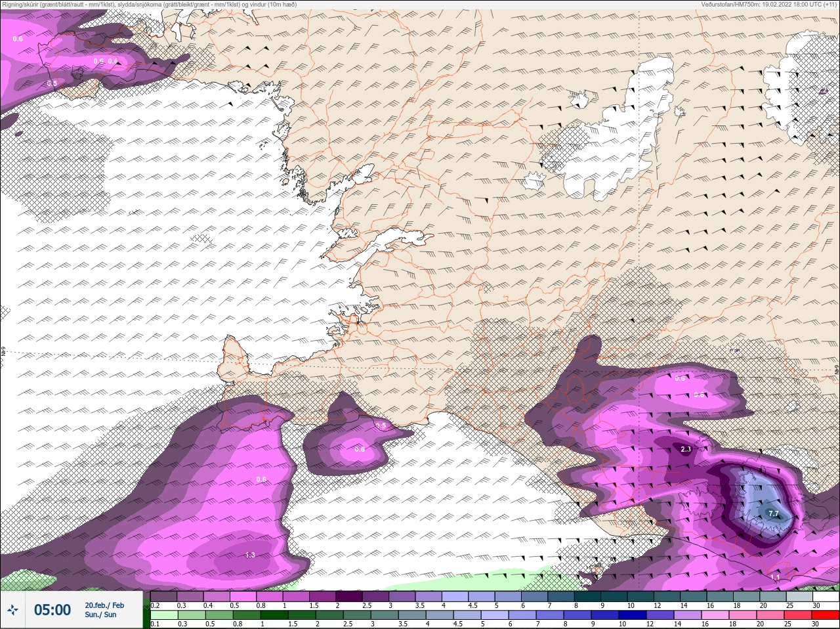The image size is (840, 629).
Task: Click the '0.8' label on the upper legend
Action: tap(261, 605)
